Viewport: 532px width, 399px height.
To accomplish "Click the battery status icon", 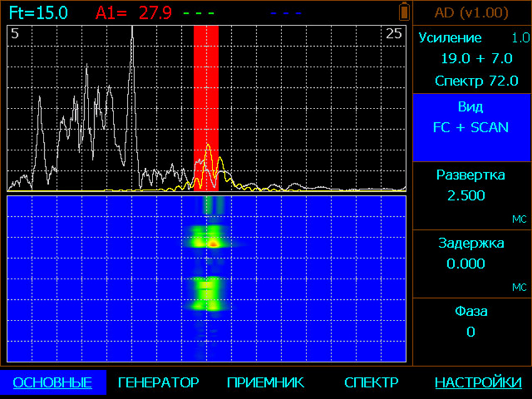I will [405, 12].
